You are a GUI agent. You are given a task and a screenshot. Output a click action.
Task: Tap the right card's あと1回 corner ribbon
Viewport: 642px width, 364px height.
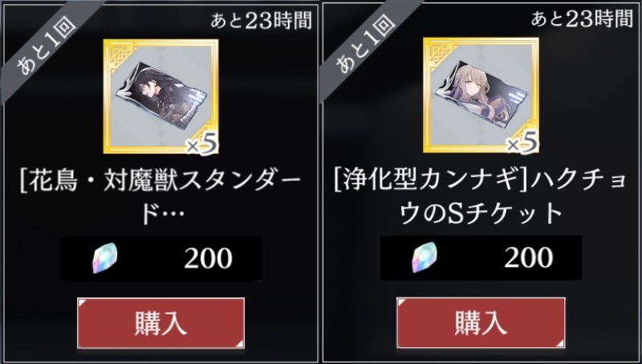click(366, 43)
